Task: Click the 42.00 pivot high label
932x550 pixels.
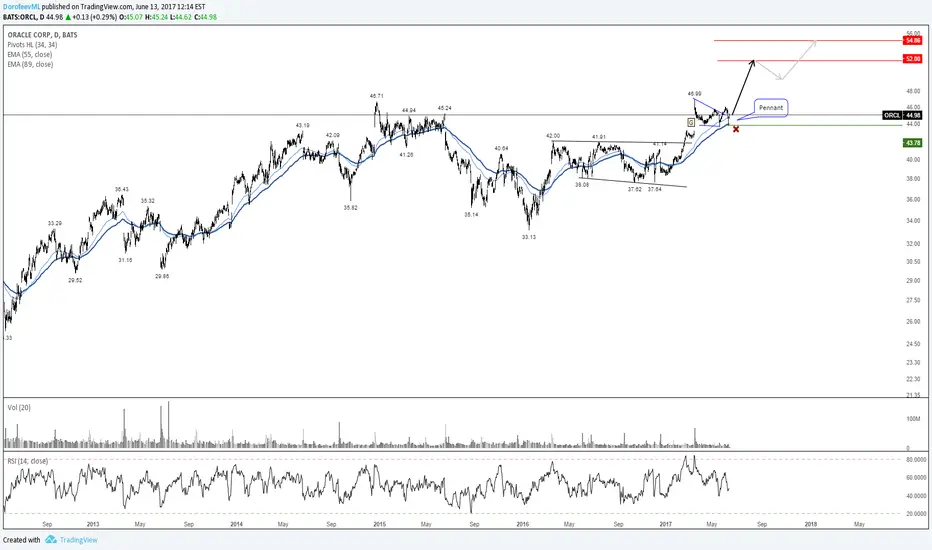Action: click(x=553, y=136)
